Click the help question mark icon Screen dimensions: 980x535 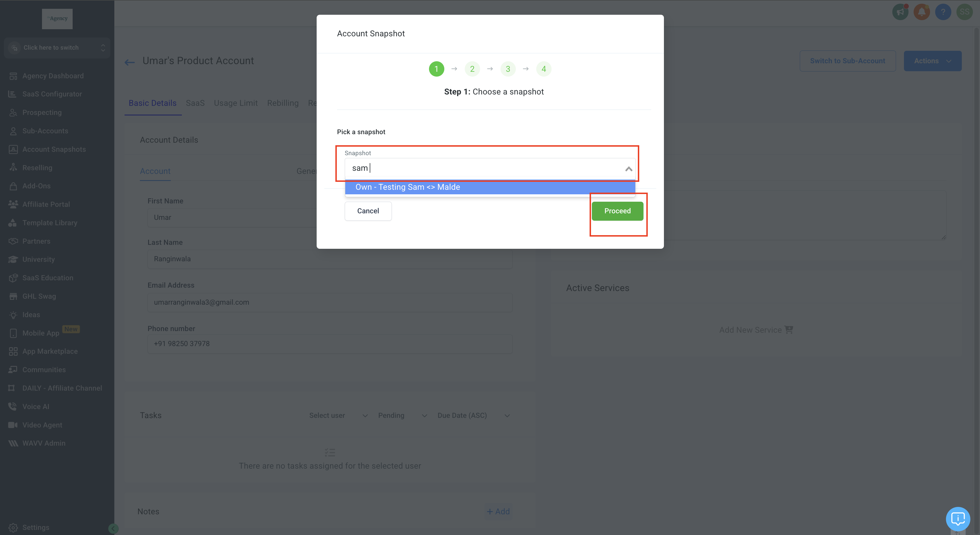click(x=943, y=12)
